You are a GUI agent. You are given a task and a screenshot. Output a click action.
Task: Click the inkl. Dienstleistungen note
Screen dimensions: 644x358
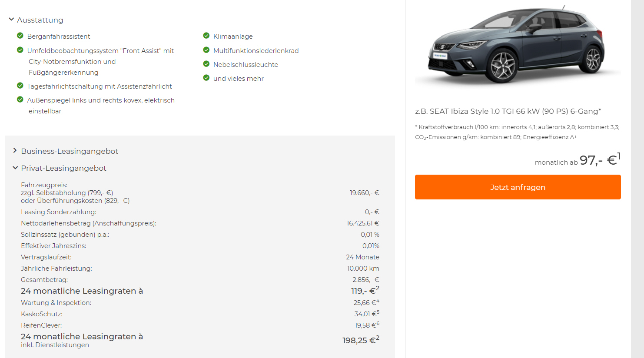click(x=55, y=345)
